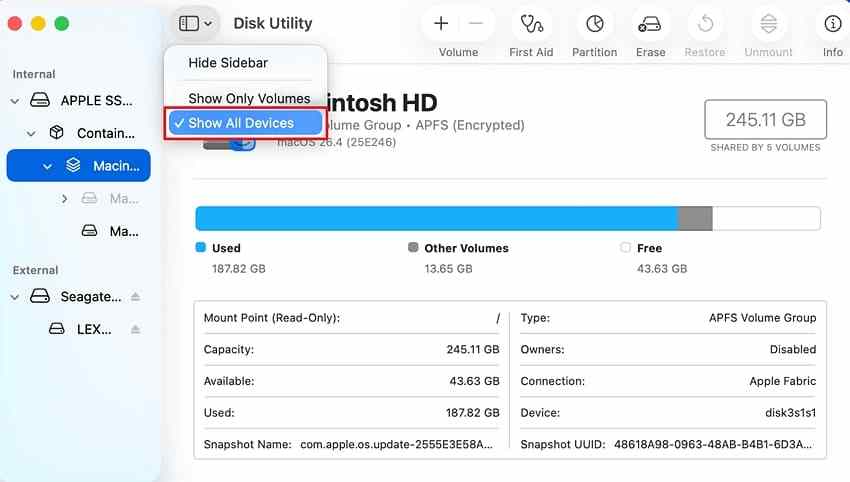
Task: Click the Capacity 245.11 GB table value
Action: (473, 349)
